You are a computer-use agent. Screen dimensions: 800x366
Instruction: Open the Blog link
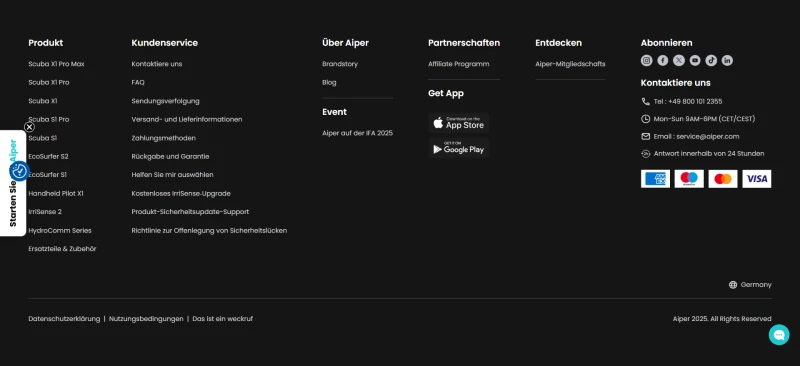tap(329, 83)
